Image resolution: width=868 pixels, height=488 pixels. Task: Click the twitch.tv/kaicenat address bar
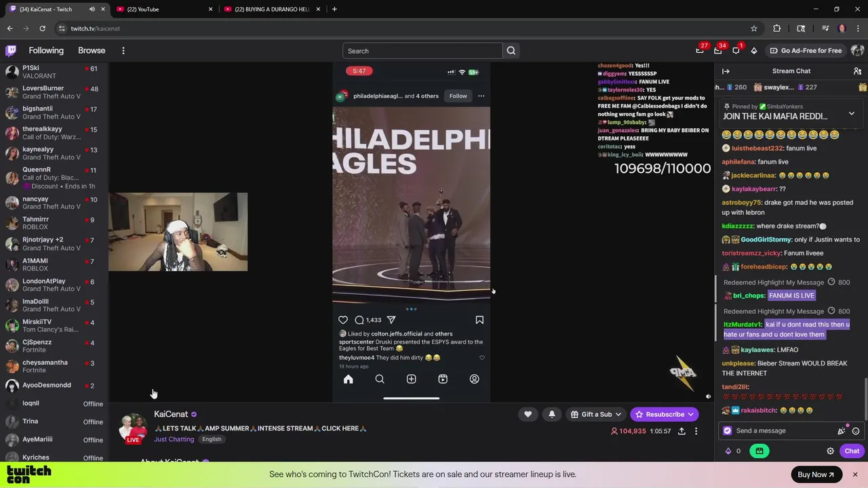(x=96, y=28)
